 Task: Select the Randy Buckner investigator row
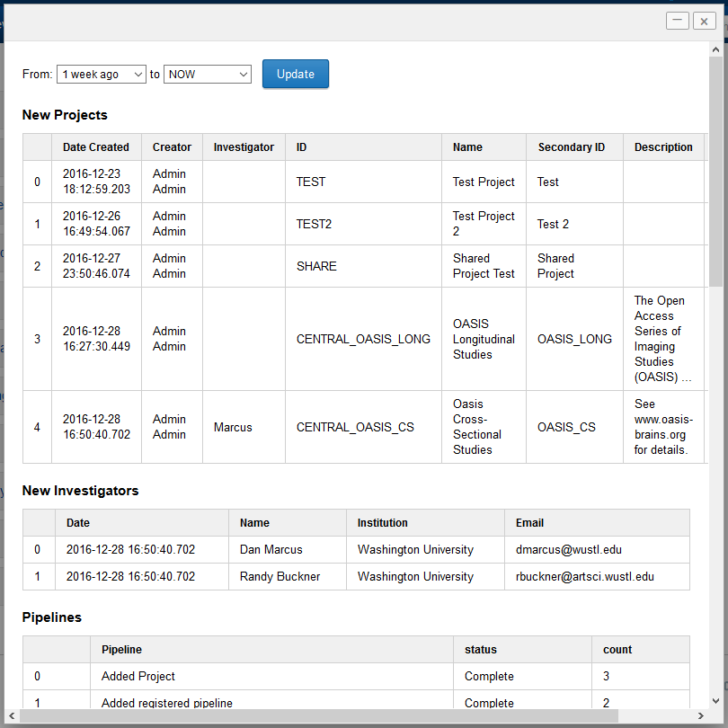[x=288, y=576]
